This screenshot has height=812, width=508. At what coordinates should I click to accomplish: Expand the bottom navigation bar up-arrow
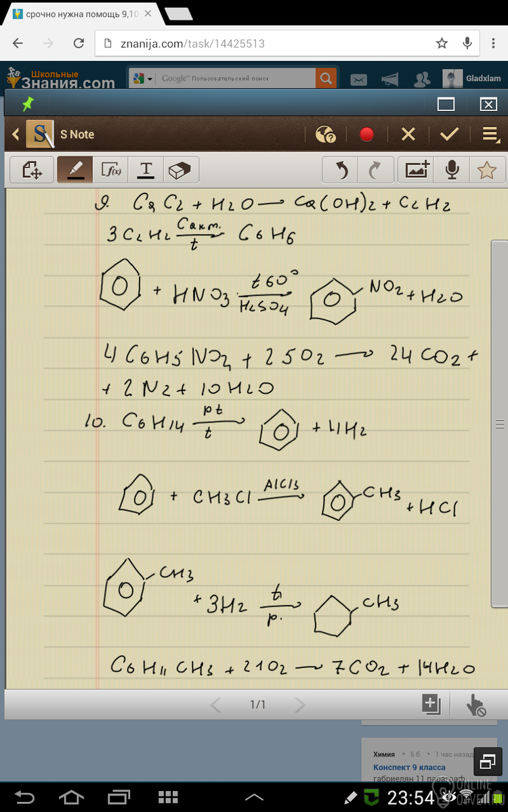click(x=253, y=797)
